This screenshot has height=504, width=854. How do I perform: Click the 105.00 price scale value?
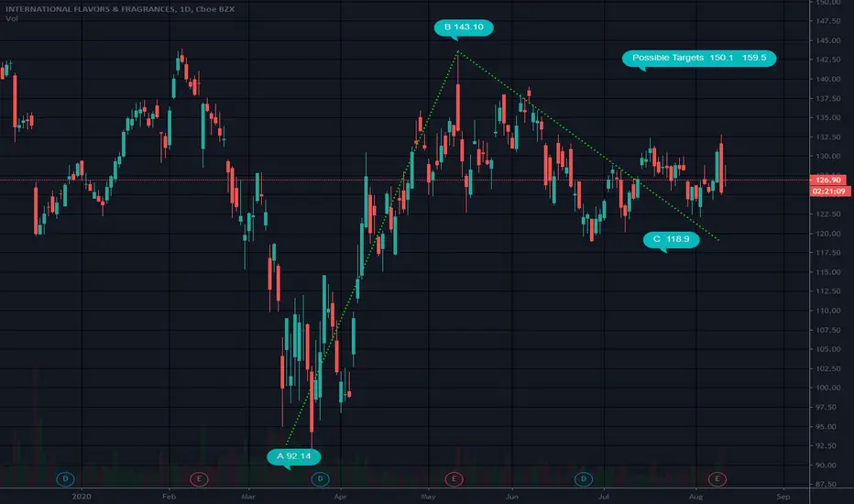coord(828,349)
